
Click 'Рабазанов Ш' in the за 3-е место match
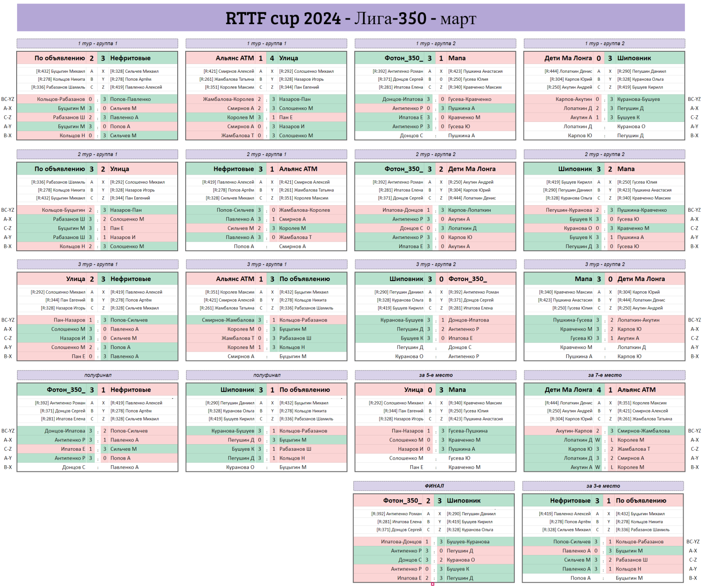pyautogui.click(x=631, y=560)
